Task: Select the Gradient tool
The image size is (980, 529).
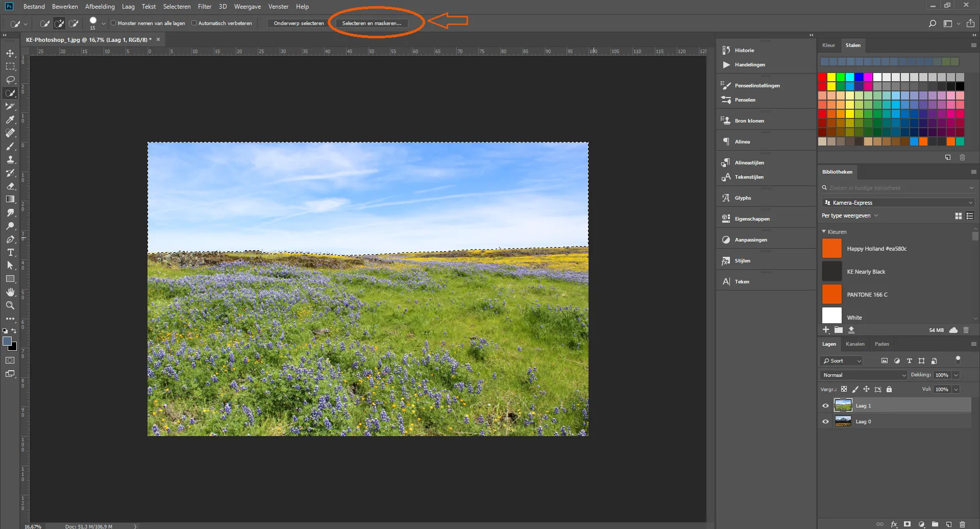Action: point(10,199)
